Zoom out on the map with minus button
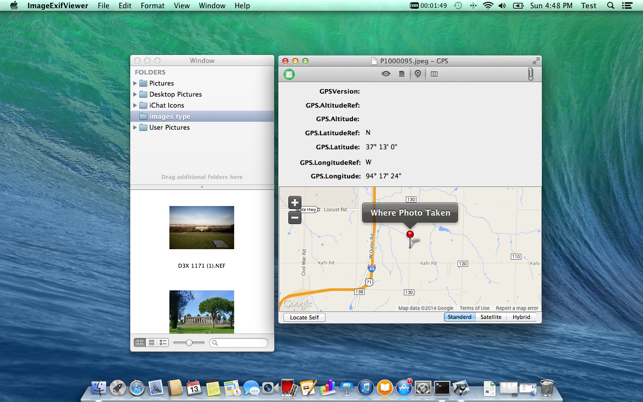This screenshot has height=402, width=643. [x=294, y=217]
